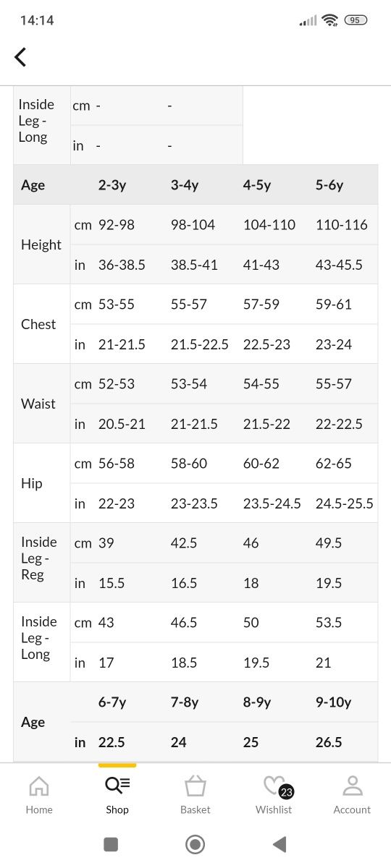391x868 pixels.
Task: Select the Height row label
Action: 41,244
